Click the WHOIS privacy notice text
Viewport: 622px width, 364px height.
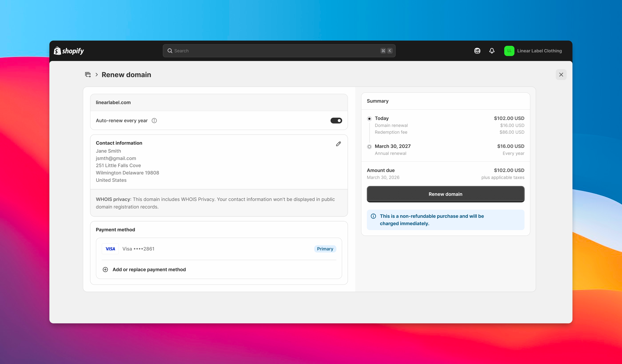click(x=215, y=203)
